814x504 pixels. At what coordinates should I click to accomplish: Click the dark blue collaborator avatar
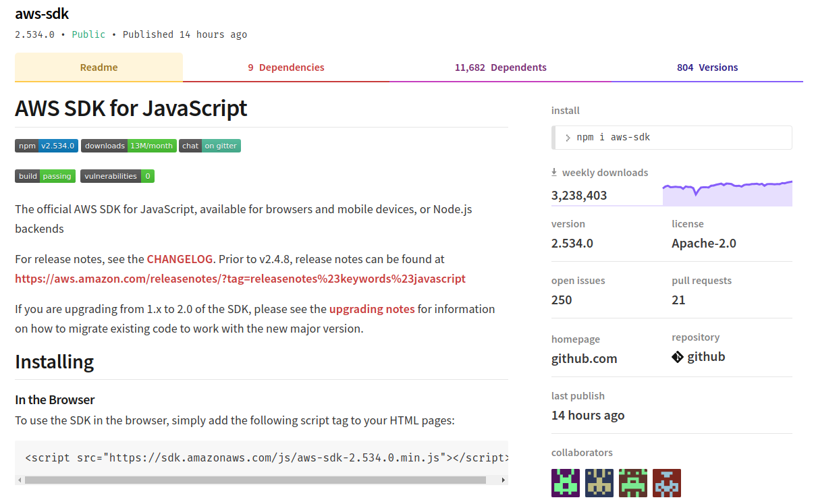pos(599,483)
